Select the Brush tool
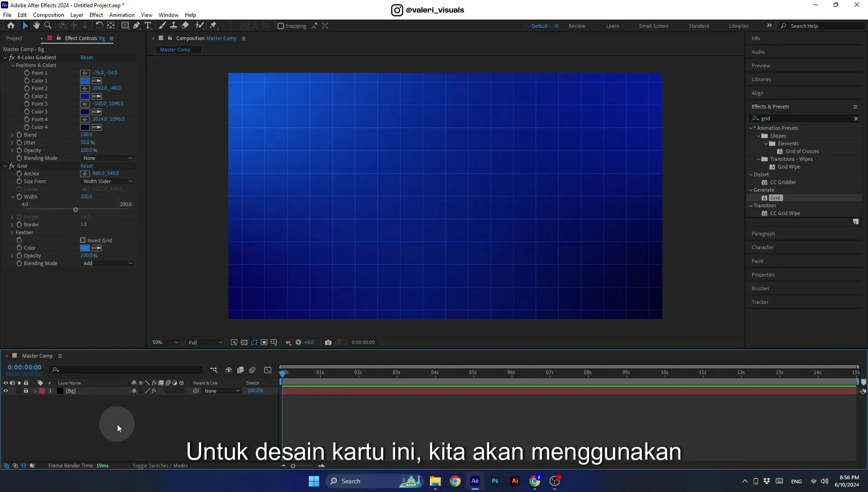868x492 pixels. coord(162,26)
